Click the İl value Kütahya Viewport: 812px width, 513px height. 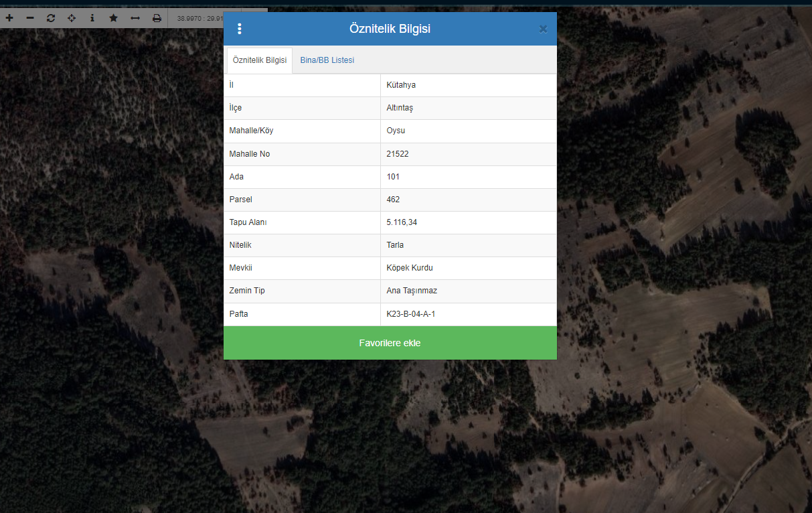(x=401, y=85)
